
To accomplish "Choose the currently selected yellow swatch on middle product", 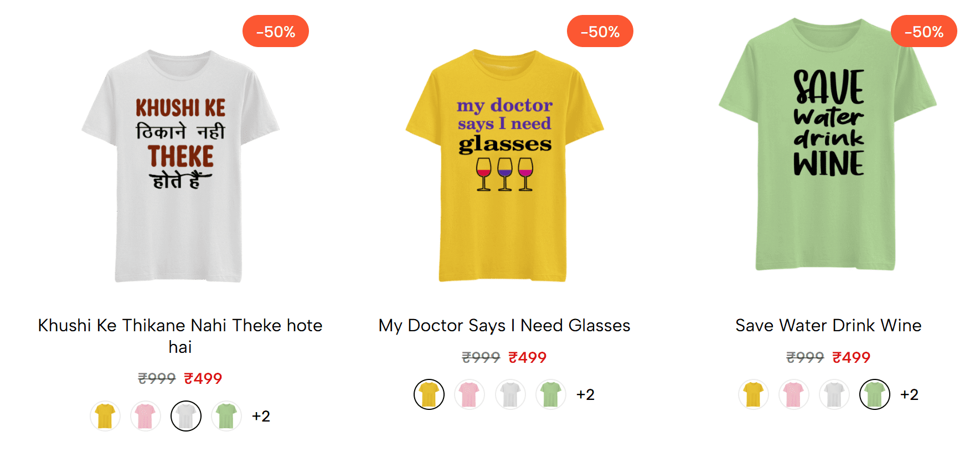I will tap(429, 394).
